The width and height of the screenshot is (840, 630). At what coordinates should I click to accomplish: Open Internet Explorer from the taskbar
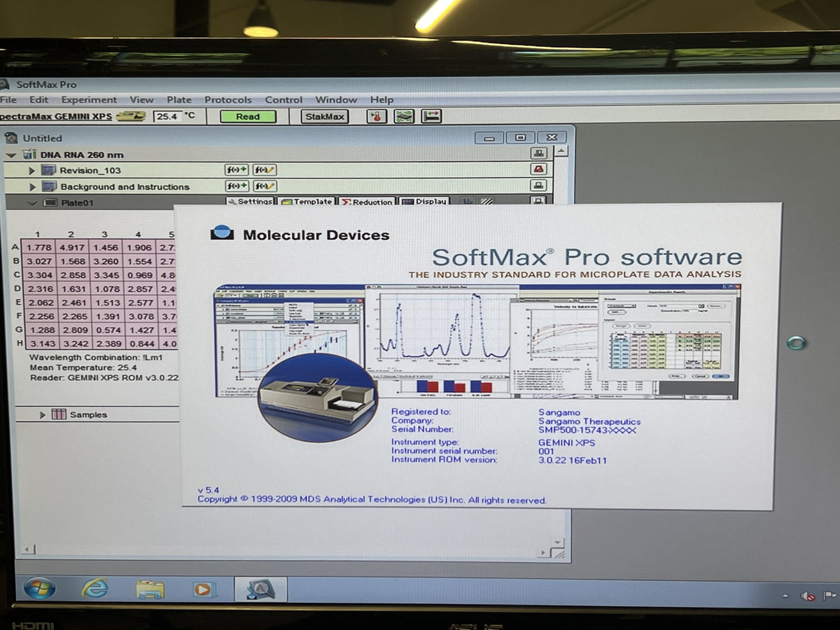94,587
